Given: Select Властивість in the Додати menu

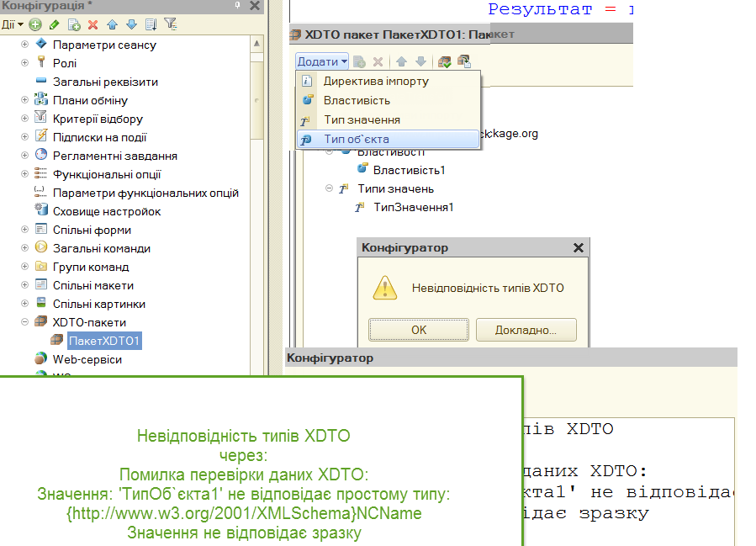Looking at the screenshot, I should pyautogui.click(x=357, y=100).
